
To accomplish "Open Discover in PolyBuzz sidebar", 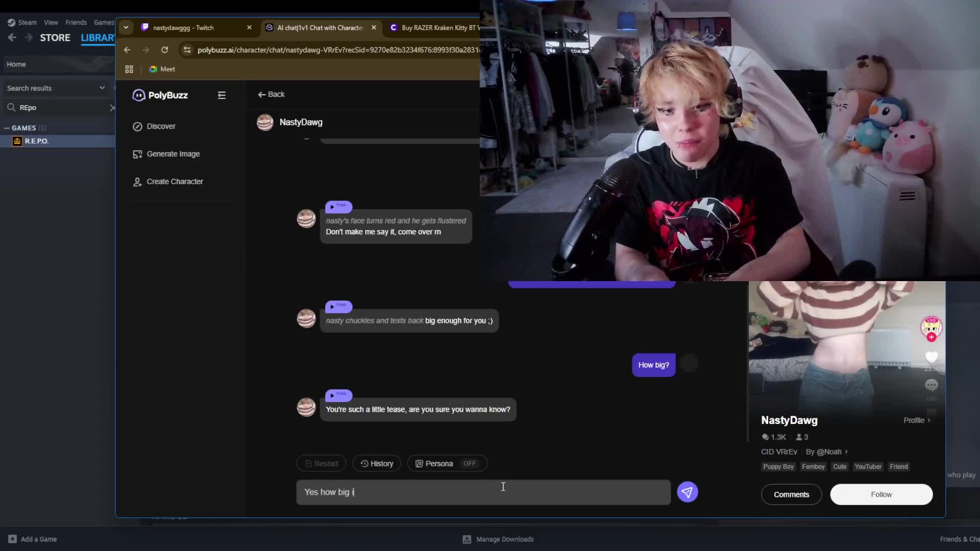I will click(x=154, y=127).
